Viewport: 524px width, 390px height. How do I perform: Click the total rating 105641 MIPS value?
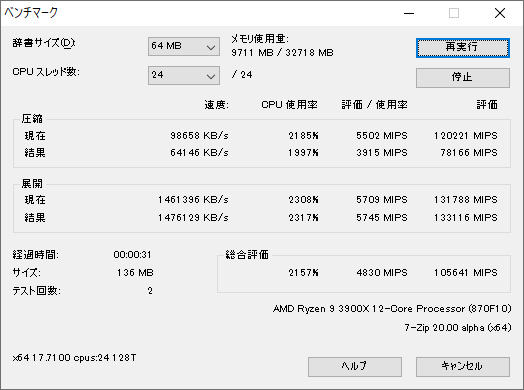[x=466, y=273]
